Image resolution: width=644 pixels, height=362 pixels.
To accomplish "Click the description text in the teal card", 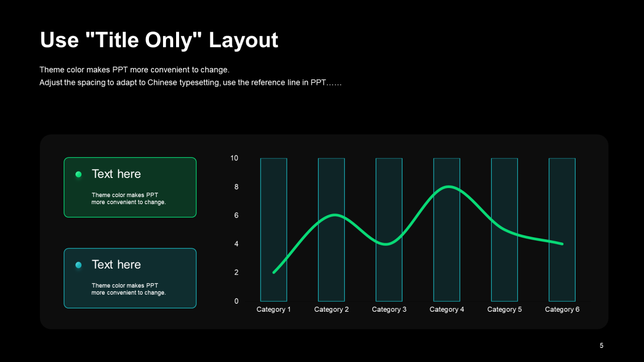I will pos(128,289).
